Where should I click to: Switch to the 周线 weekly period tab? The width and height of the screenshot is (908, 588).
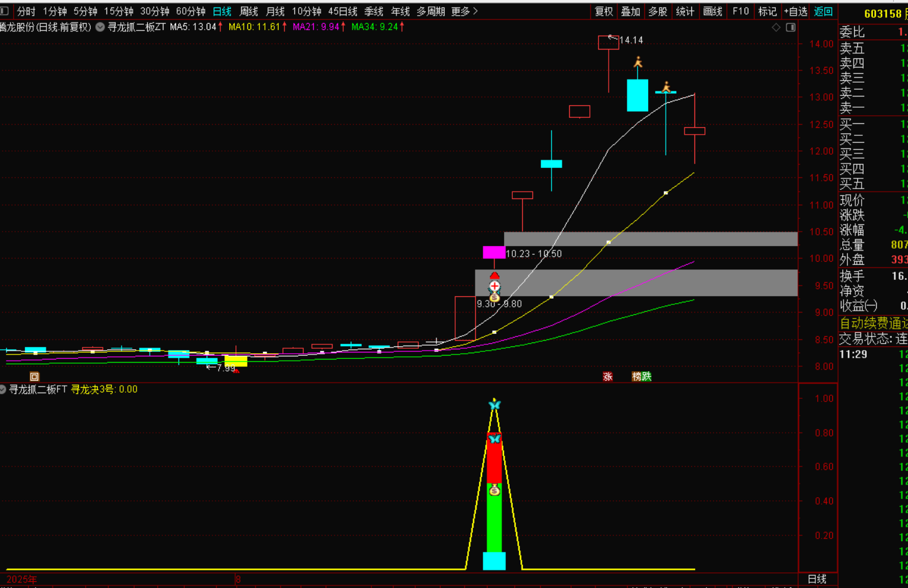[x=249, y=11]
